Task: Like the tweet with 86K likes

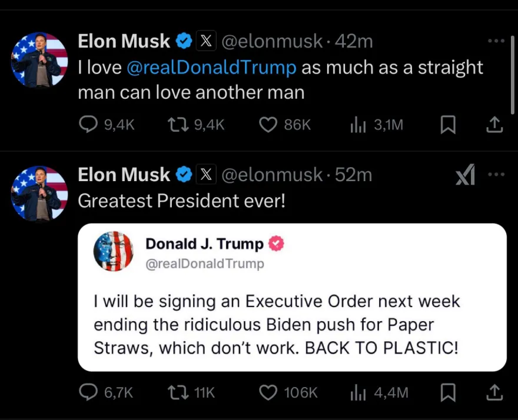Action: point(268,124)
